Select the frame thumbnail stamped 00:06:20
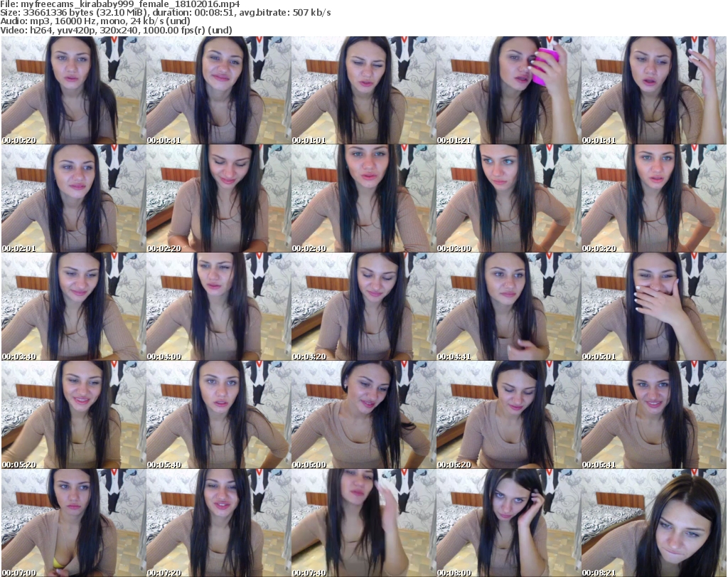The width and height of the screenshot is (728, 577). pyautogui.click(x=509, y=415)
